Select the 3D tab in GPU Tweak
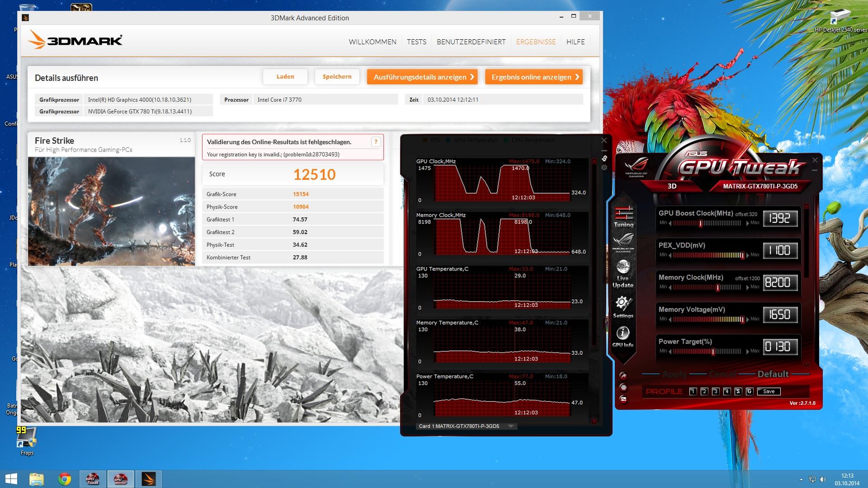Screen dimensions: 868x488 [x=672, y=186]
